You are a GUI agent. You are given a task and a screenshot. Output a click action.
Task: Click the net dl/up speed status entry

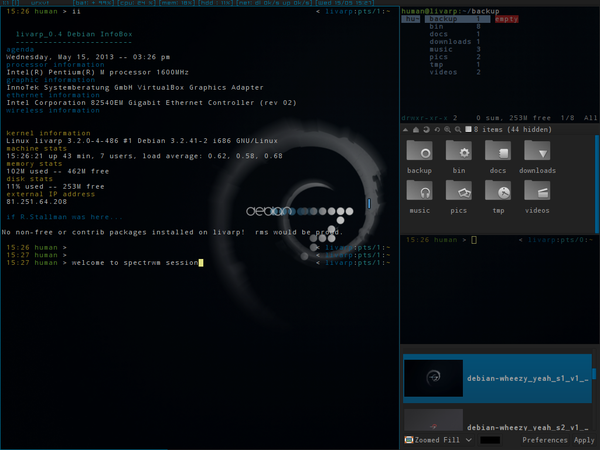coord(274,3)
